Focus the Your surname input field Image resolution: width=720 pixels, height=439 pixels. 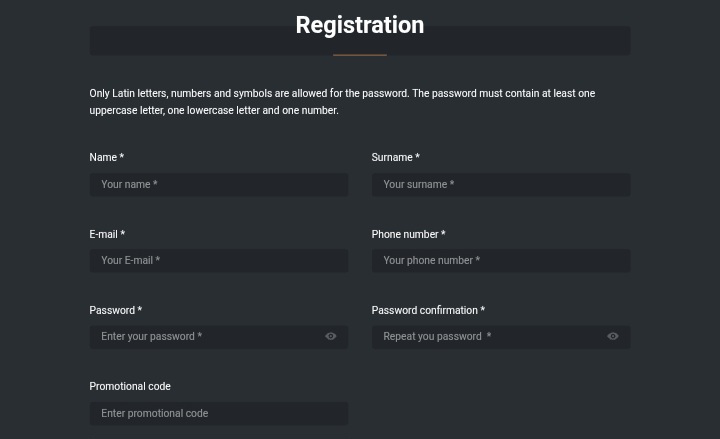pos(500,185)
